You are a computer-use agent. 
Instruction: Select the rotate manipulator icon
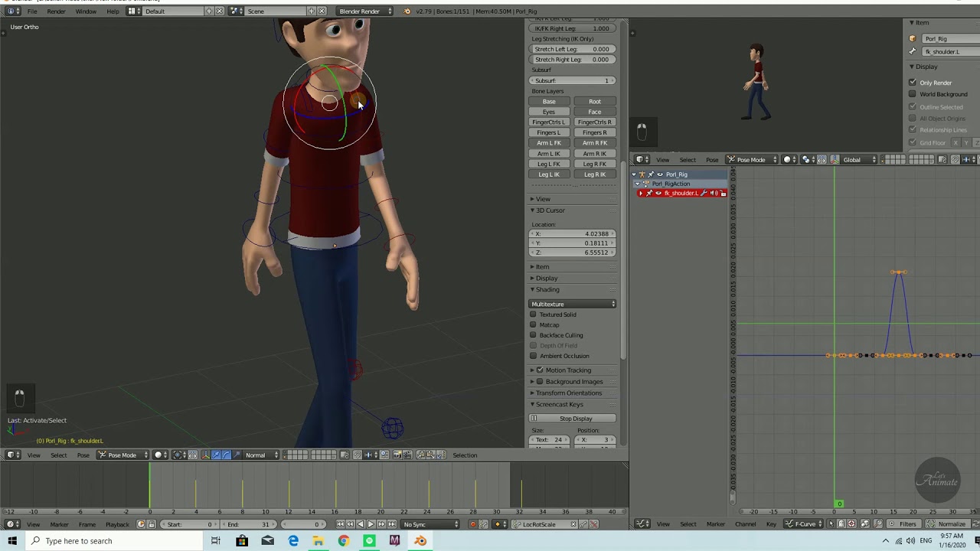[x=226, y=455]
